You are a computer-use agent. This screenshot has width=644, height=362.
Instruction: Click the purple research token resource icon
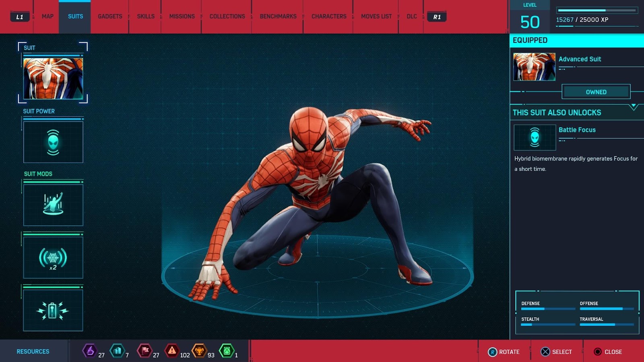coord(89,351)
